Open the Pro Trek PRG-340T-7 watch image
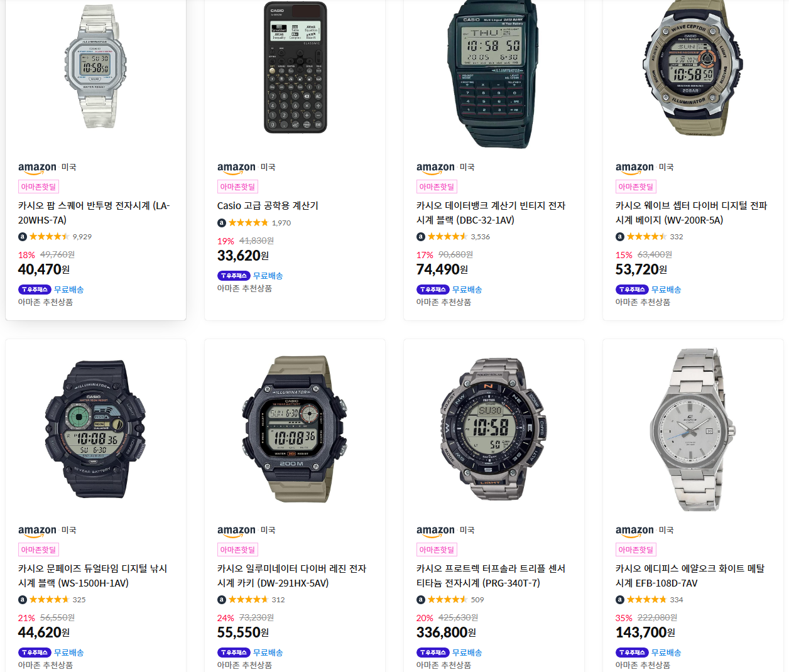Screen dimensions: 789x672 pos(493,430)
